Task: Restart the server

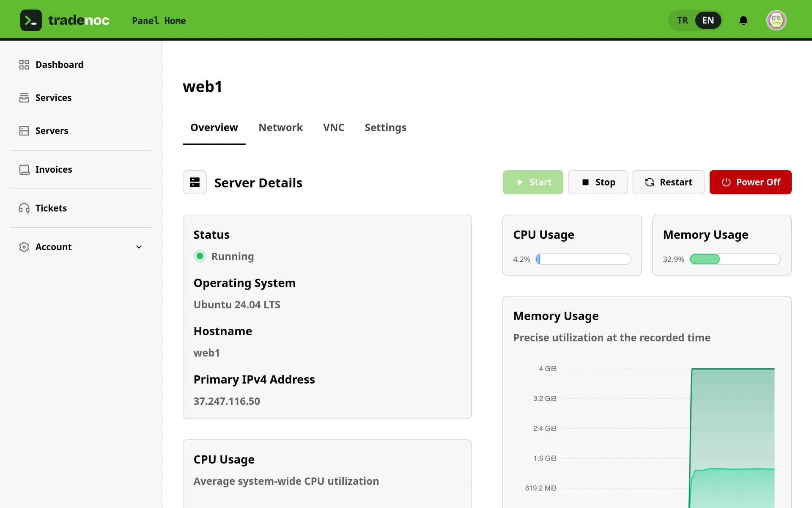Action: coord(668,182)
